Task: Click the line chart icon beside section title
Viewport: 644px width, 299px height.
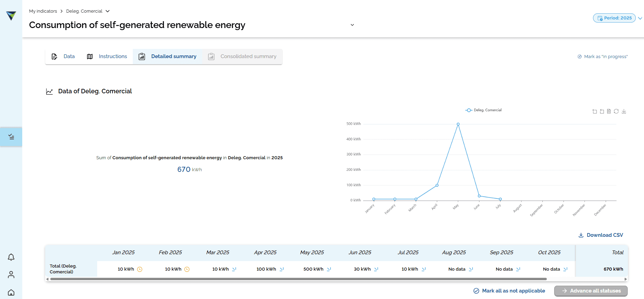Action: coord(49,92)
